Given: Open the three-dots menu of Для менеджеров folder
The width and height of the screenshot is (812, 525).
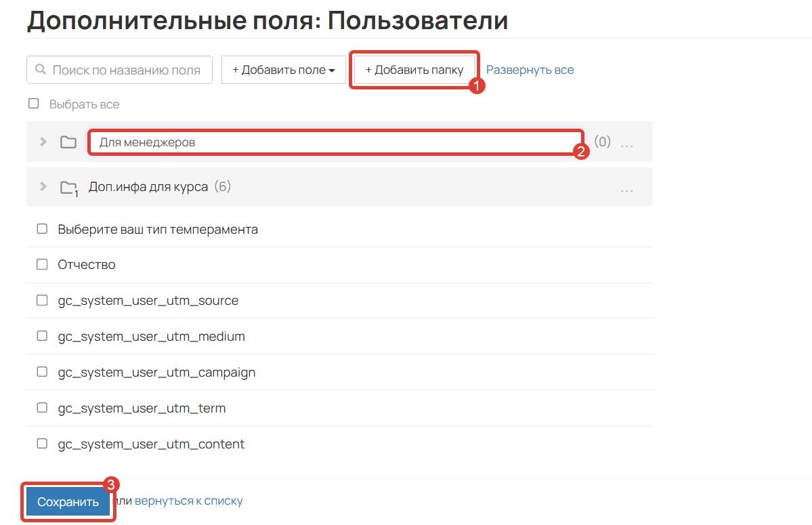Looking at the screenshot, I should coord(627,146).
